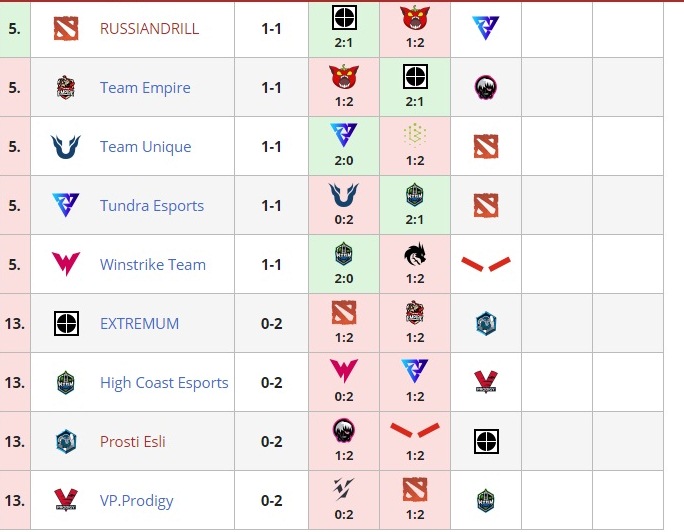This screenshot has height=532, width=684.
Task: Click the VP.Prodigy logo left of its name
Action: [x=66, y=500]
